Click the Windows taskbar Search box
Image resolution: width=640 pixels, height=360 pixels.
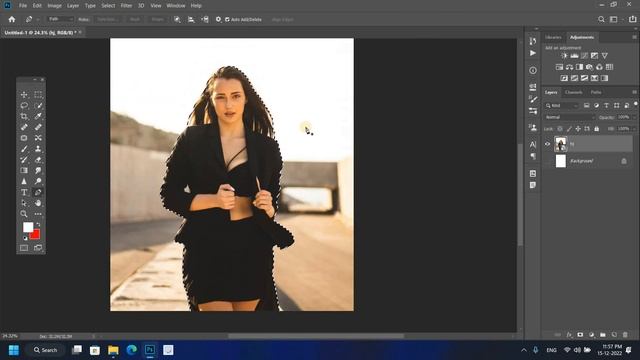coord(46,350)
